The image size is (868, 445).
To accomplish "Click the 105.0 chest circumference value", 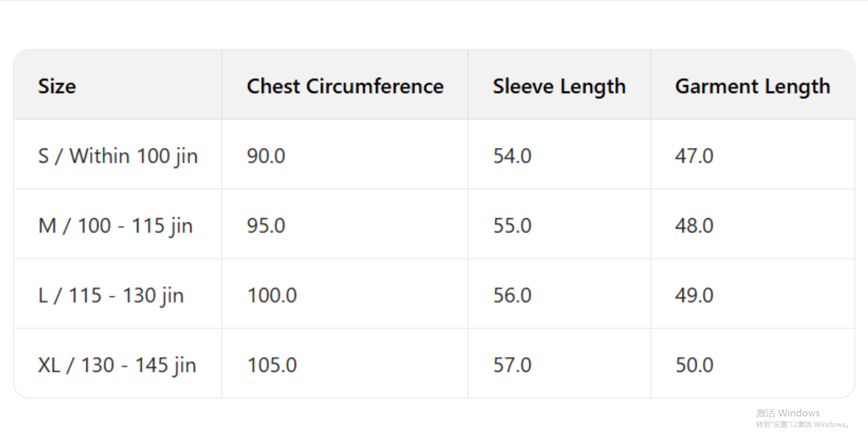I will [x=272, y=365].
